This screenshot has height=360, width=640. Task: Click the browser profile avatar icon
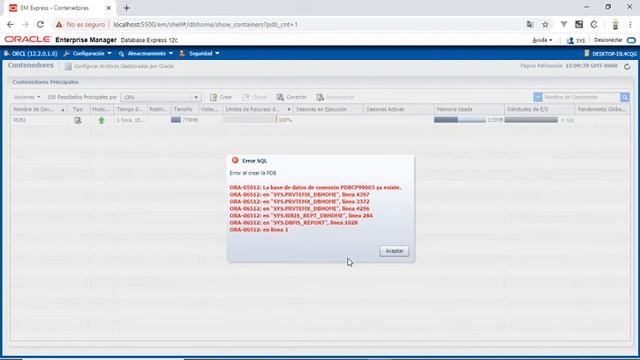point(615,25)
